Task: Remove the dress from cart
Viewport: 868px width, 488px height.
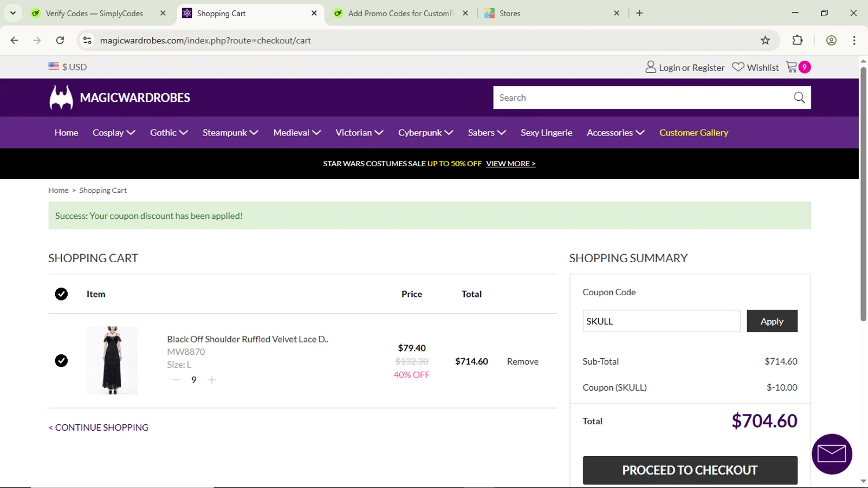Action: (523, 361)
